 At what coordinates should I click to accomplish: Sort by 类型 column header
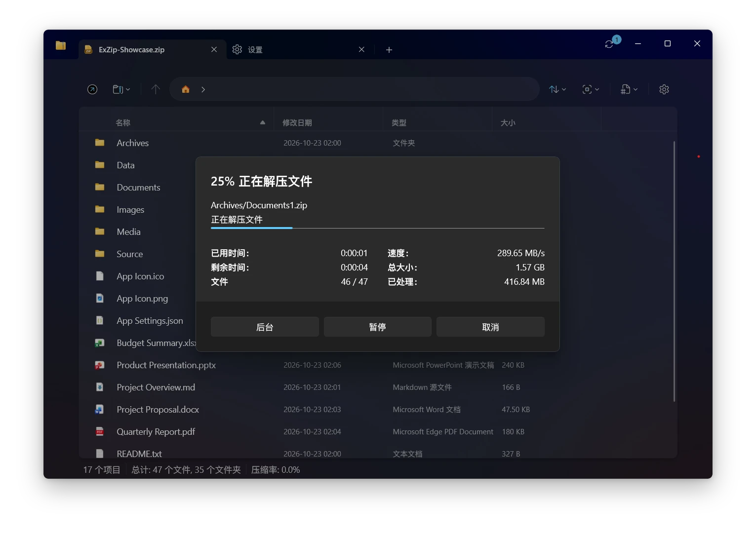pos(438,122)
